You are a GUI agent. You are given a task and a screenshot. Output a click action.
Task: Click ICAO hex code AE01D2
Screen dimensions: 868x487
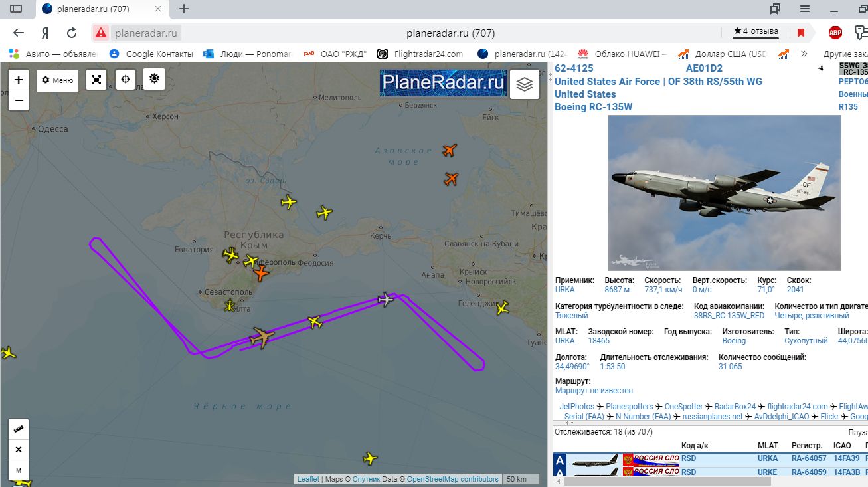704,68
